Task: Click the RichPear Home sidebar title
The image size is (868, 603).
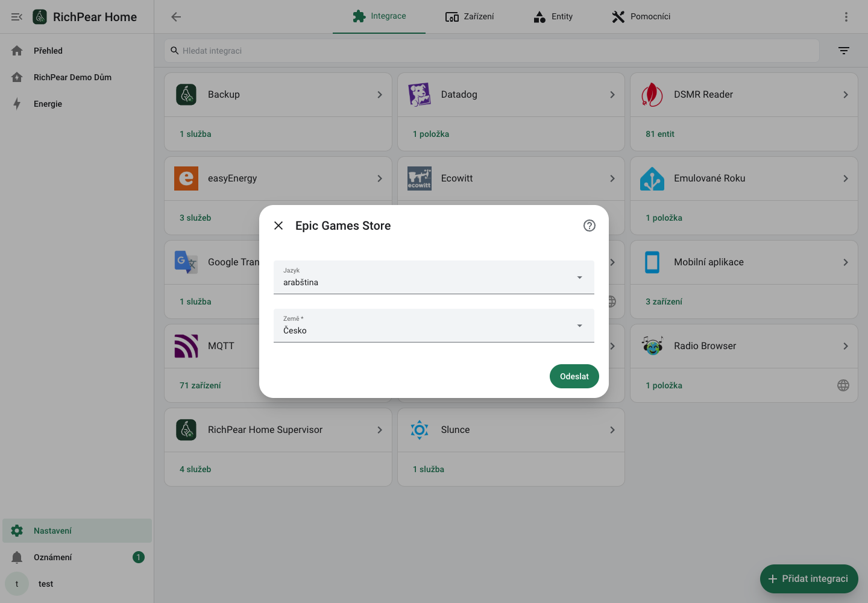Action: pyautogui.click(x=95, y=17)
